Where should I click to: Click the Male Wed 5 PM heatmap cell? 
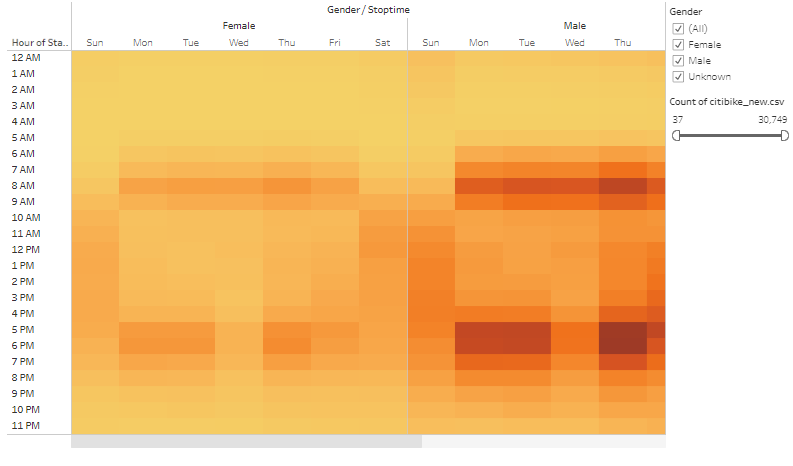tap(575, 330)
